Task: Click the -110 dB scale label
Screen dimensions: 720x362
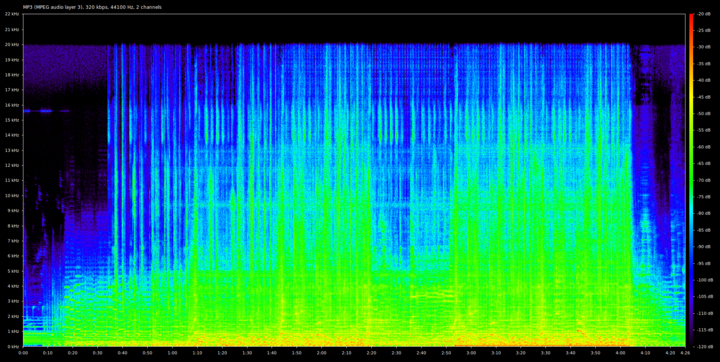Action: point(705,313)
